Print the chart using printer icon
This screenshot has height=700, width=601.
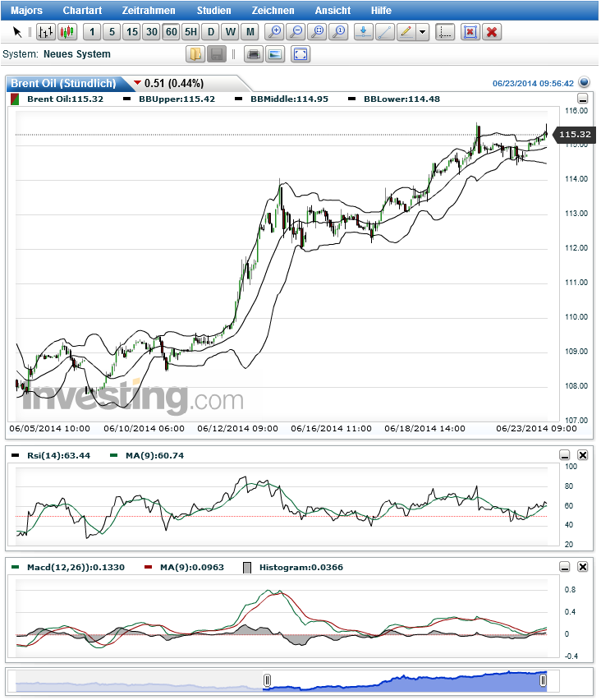(254, 54)
